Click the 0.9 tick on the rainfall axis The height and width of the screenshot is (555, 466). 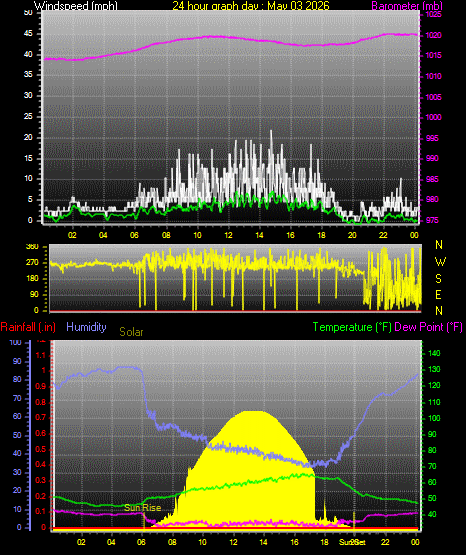click(x=41, y=387)
